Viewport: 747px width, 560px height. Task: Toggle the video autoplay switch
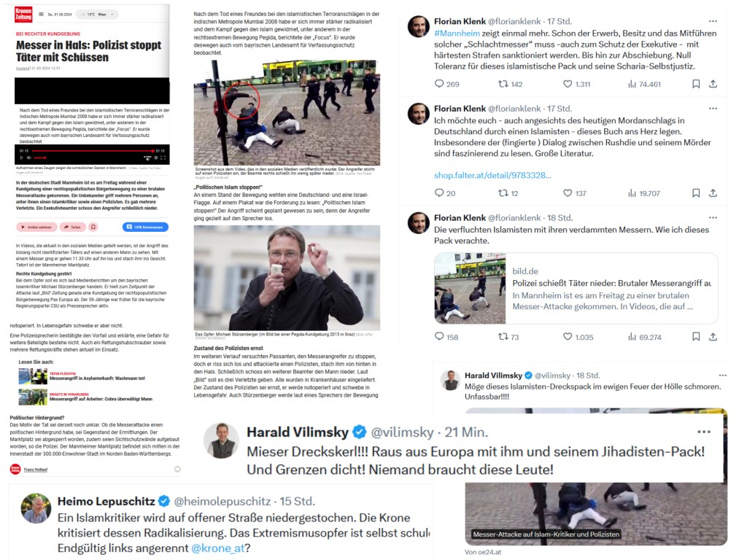click(x=147, y=157)
